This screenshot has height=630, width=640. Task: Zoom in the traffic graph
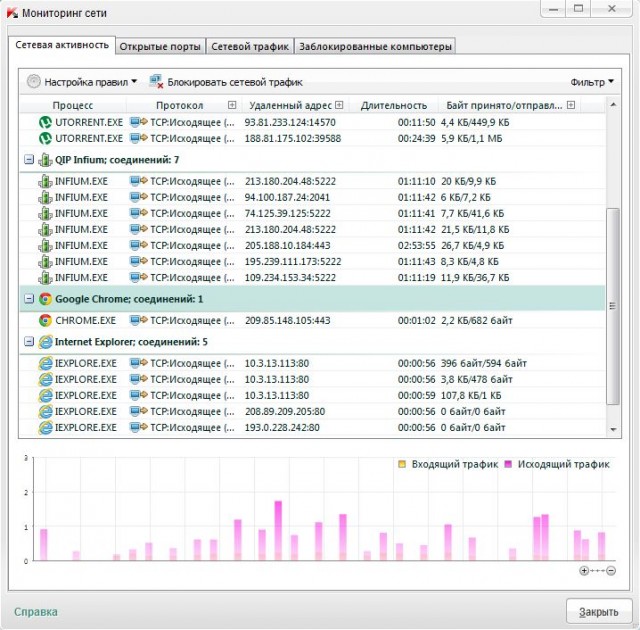(x=585, y=571)
